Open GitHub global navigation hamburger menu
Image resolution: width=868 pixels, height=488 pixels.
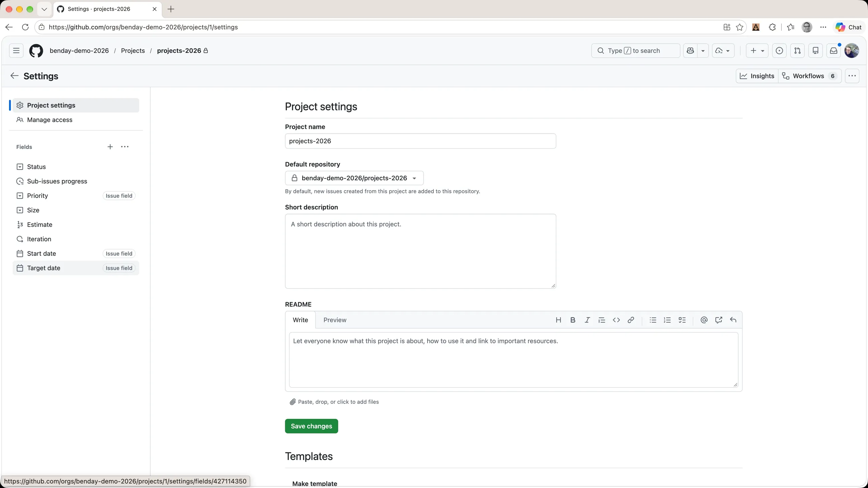click(16, 50)
